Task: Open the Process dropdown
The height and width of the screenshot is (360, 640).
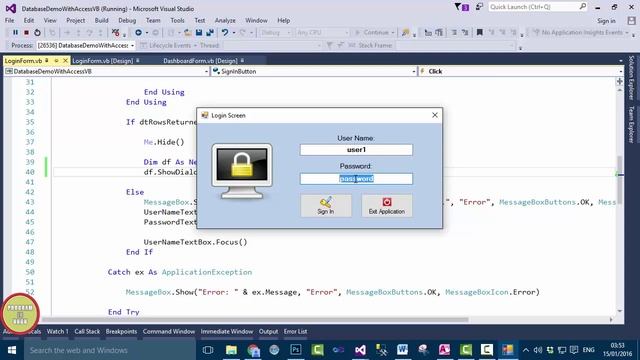Action: (132, 45)
